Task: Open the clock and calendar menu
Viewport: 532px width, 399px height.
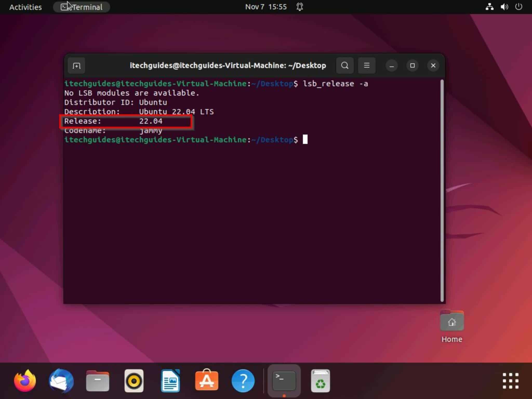Action: [266, 7]
